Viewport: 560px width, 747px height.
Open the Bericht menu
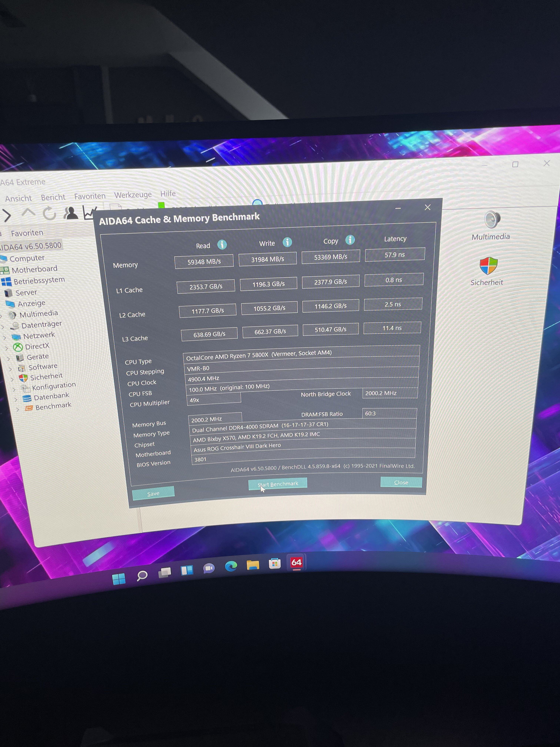(x=53, y=197)
